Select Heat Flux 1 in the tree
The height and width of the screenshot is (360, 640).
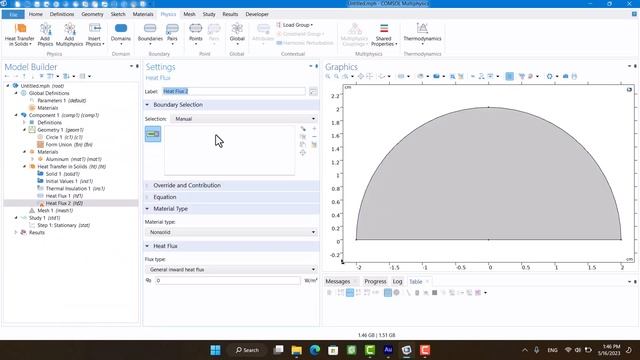(64, 196)
